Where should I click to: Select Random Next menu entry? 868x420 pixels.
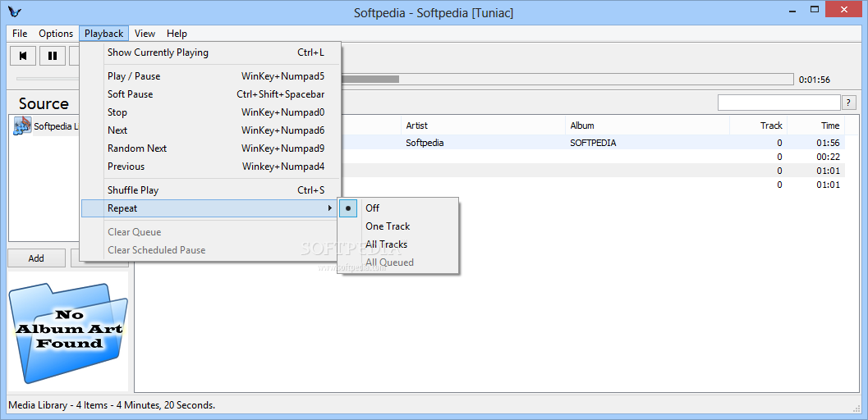click(210, 148)
